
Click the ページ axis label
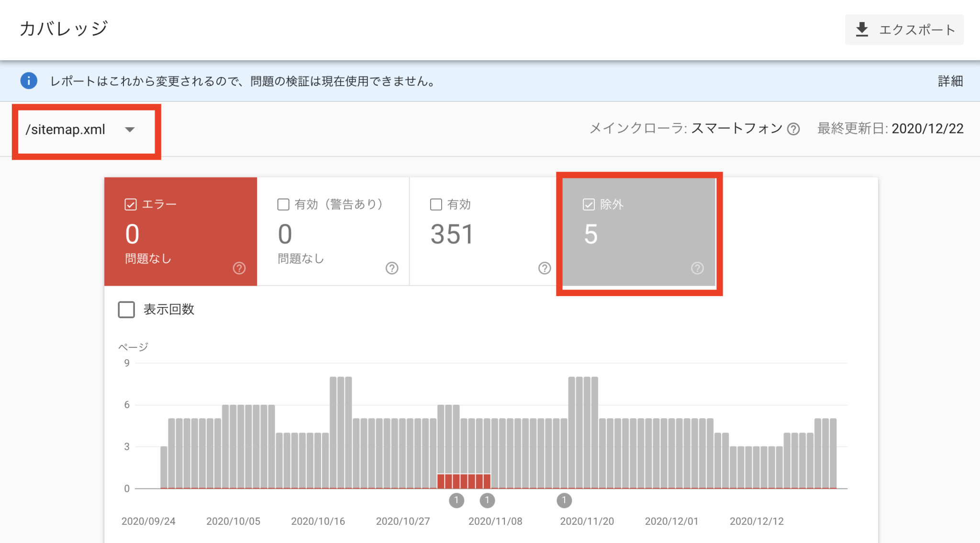(133, 346)
